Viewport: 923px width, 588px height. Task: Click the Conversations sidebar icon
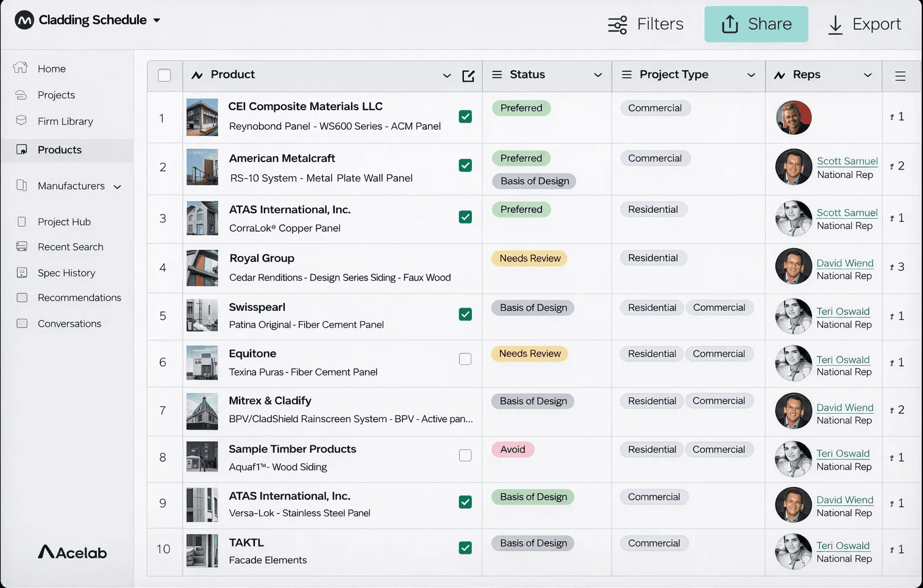(x=22, y=324)
